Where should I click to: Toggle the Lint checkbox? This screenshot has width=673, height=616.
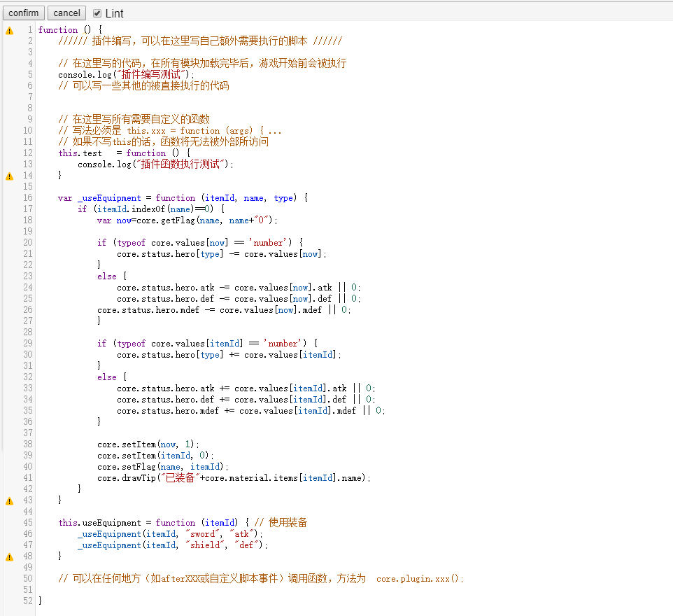click(97, 13)
